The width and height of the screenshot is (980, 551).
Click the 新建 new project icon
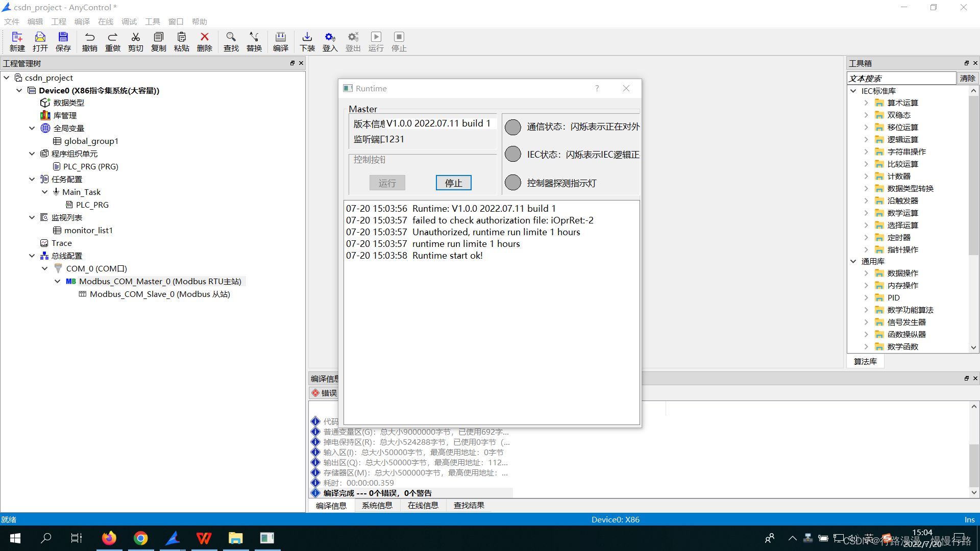coord(17,42)
